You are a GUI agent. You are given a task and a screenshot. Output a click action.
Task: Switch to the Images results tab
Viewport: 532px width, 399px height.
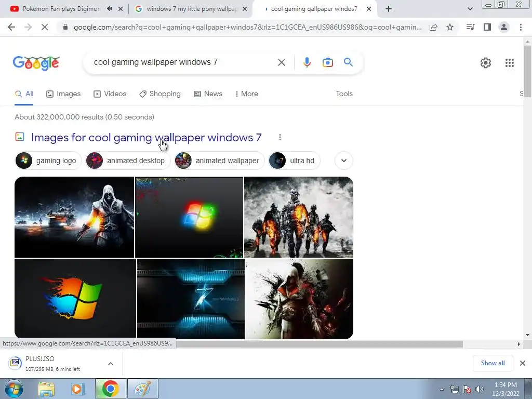click(x=63, y=94)
